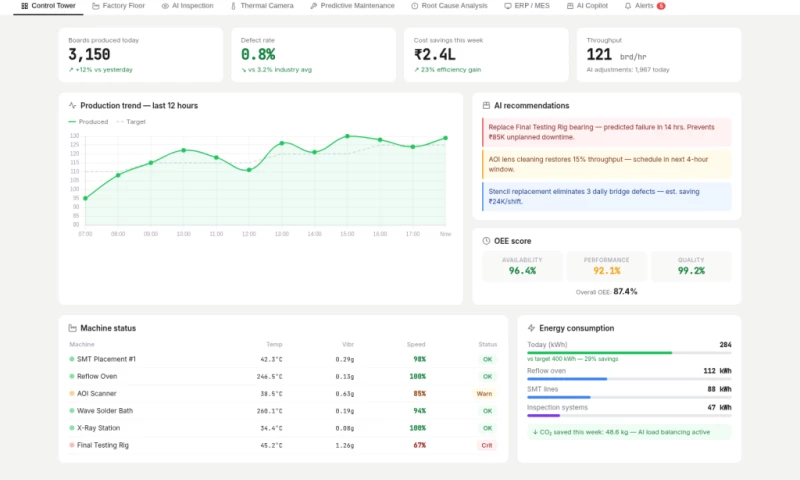Screen dimensions: 800x480
Task: Select the Cost savings this week card
Action: click(486, 55)
